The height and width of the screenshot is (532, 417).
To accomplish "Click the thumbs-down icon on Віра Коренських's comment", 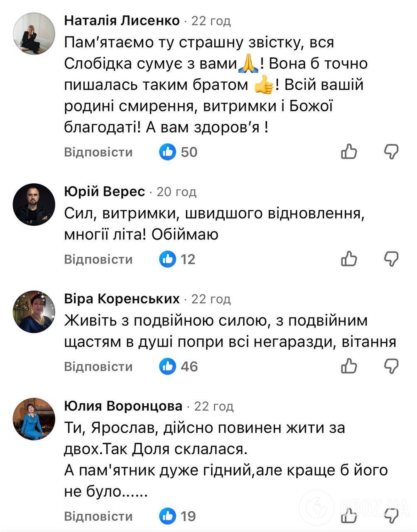I will pyautogui.click(x=392, y=367).
